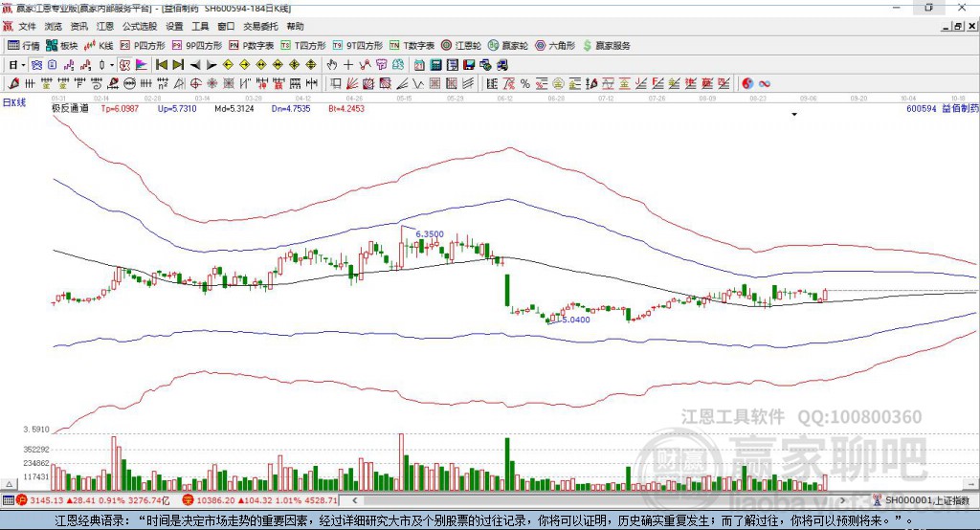980x530 pixels.
Task: Click the save floppy disk icon
Action: point(468,65)
